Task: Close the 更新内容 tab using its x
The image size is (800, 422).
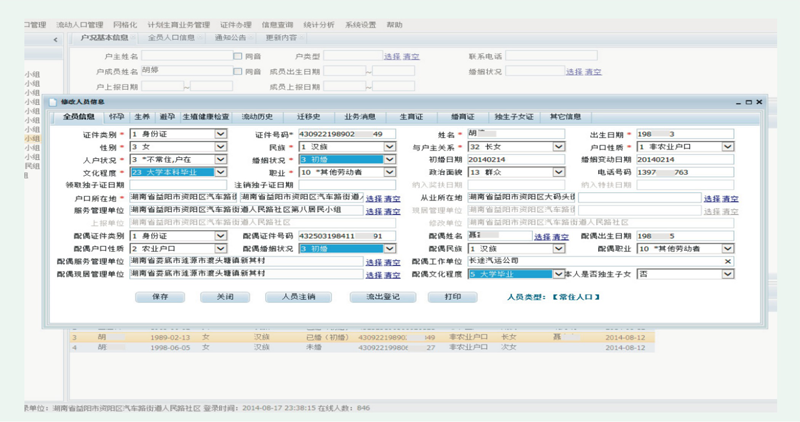Action: [x=302, y=38]
